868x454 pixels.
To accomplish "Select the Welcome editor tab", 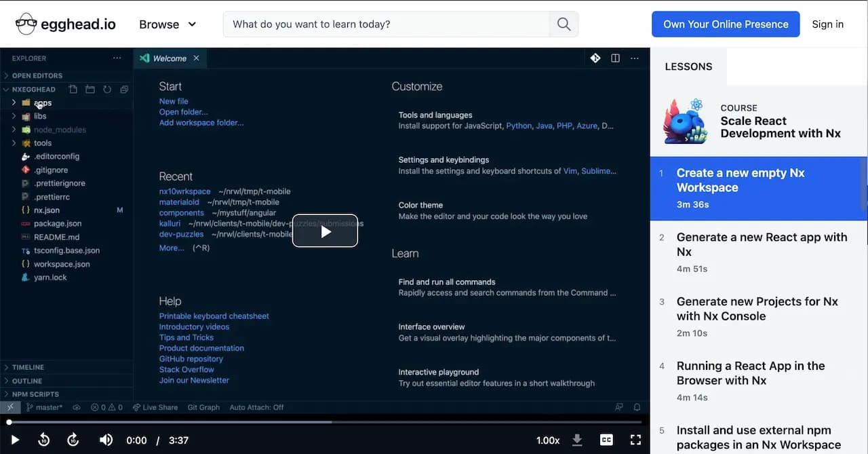I will (170, 58).
